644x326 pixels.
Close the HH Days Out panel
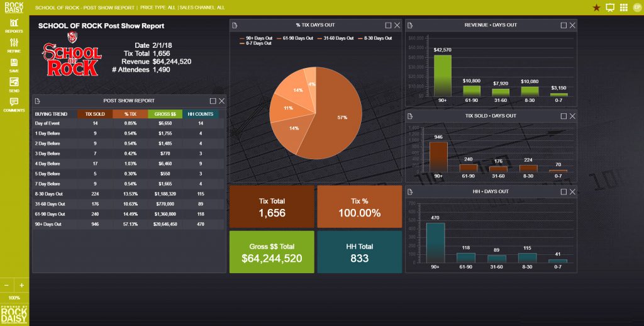pos(572,191)
